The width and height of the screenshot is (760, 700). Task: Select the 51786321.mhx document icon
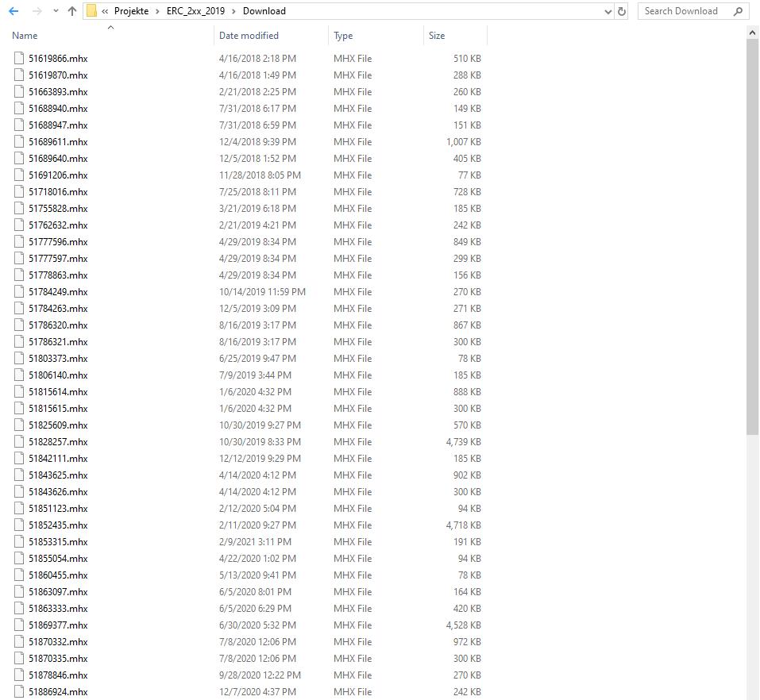pyautogui.click(x=19, y=341)
